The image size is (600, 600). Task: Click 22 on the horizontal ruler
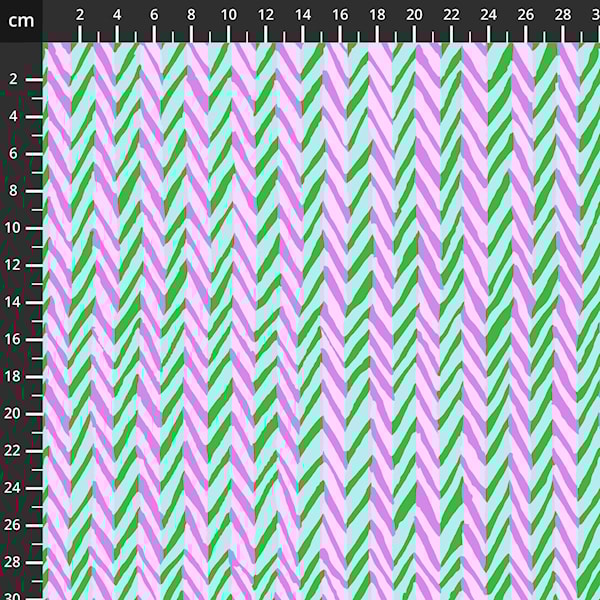click(x=451, y=15)
